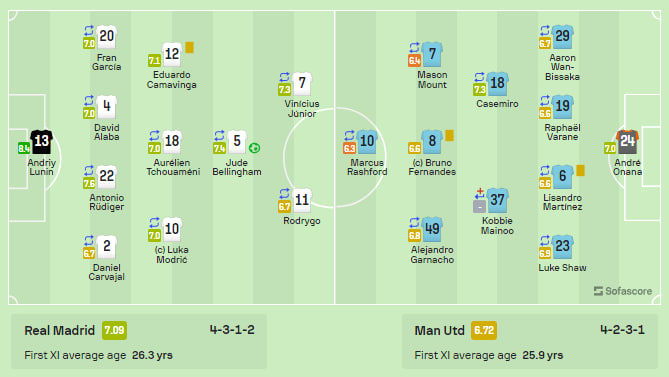Click Real Madrid's 7.09 team rating

click(114, 331)
